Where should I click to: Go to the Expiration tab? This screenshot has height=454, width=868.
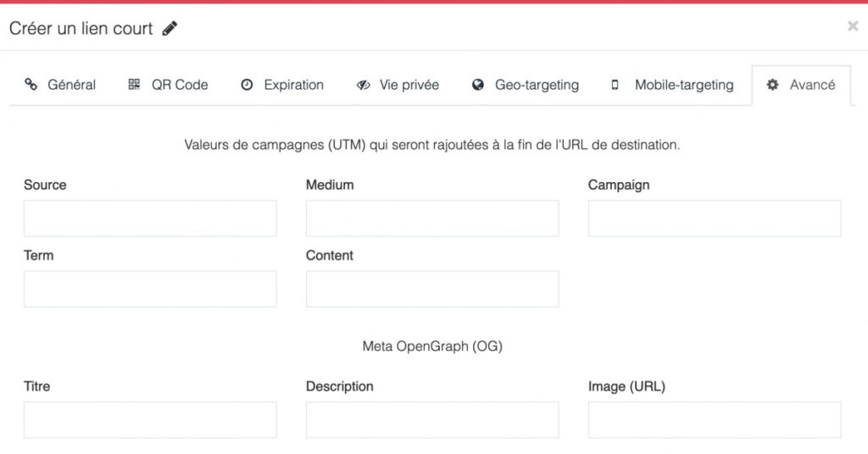click(293, 85)
